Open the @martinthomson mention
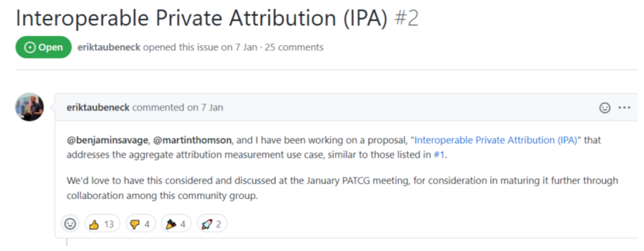Screen dimensions: 644x251 pyautogui.click(x=192, y=141)
